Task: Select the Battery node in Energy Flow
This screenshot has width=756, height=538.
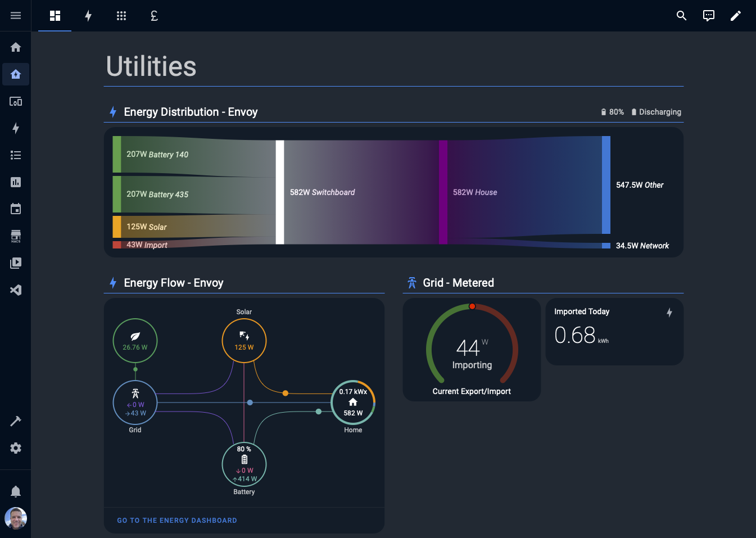Action: [244, 464]
